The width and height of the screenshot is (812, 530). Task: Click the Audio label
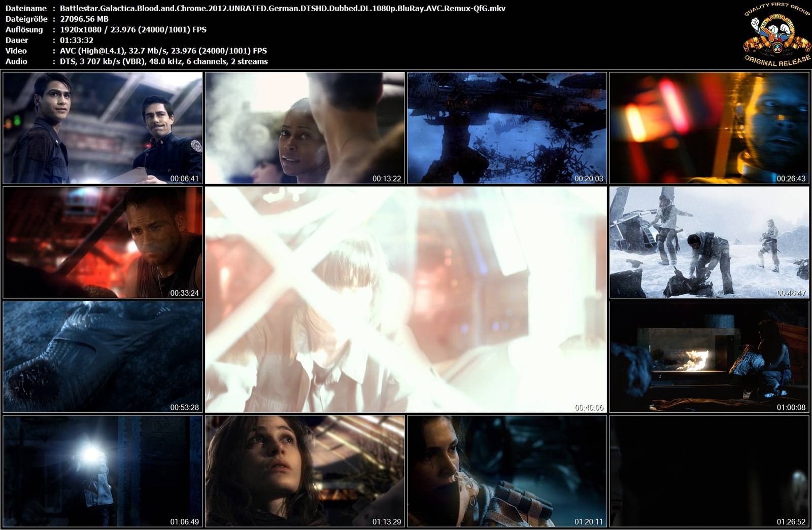[x=16, y=61]
